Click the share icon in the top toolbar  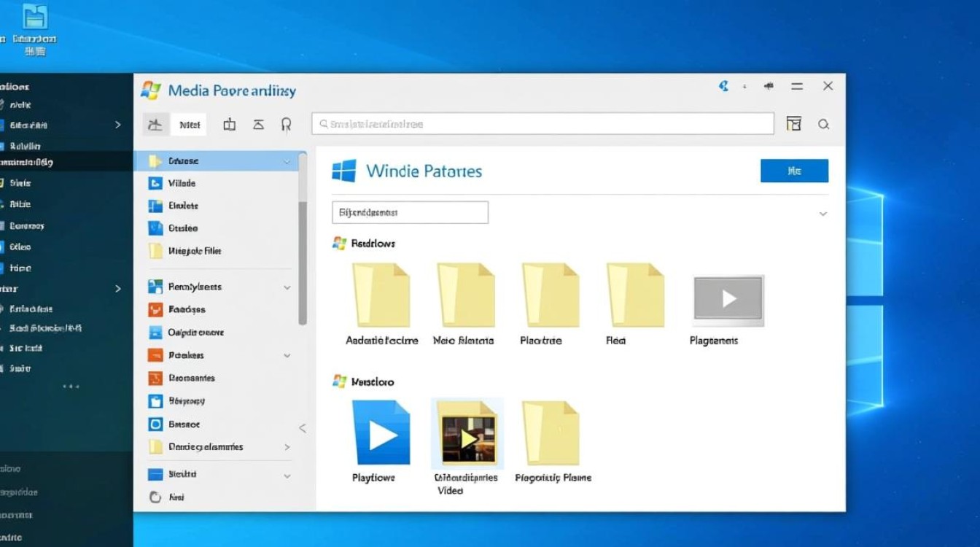[x=229, y=124]
